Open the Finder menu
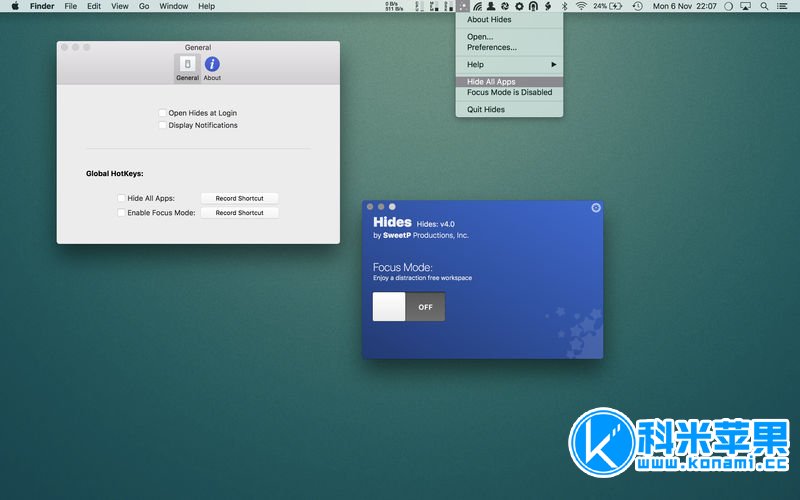Screen dimensions: 800x500 [42, 6]
